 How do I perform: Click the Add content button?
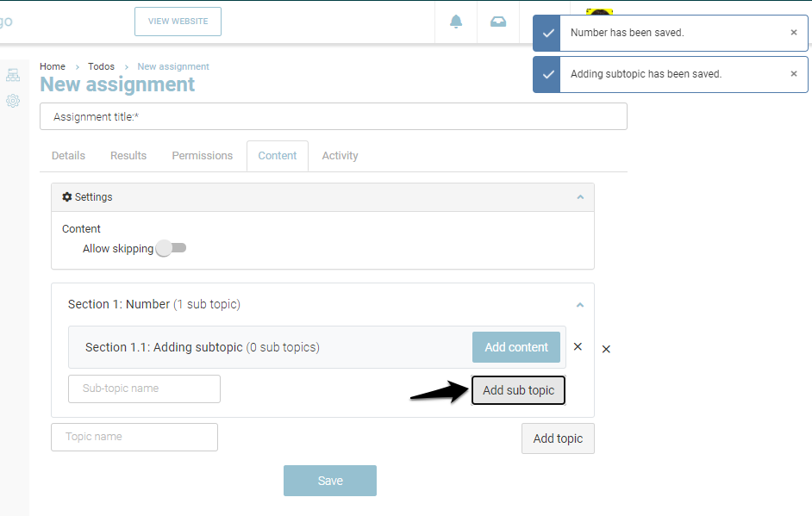[x=515, y=347]
